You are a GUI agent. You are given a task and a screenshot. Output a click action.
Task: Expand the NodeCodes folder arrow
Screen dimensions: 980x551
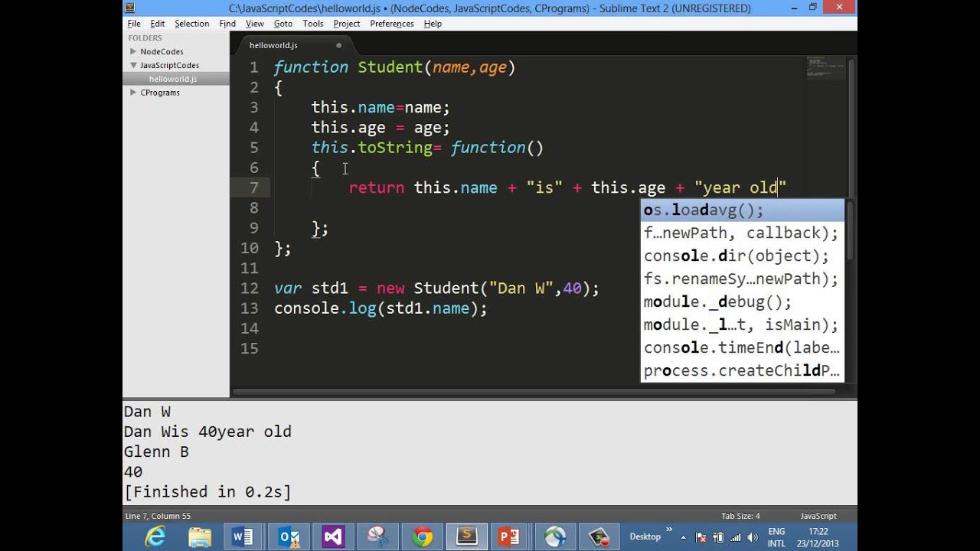pos(133,51)
